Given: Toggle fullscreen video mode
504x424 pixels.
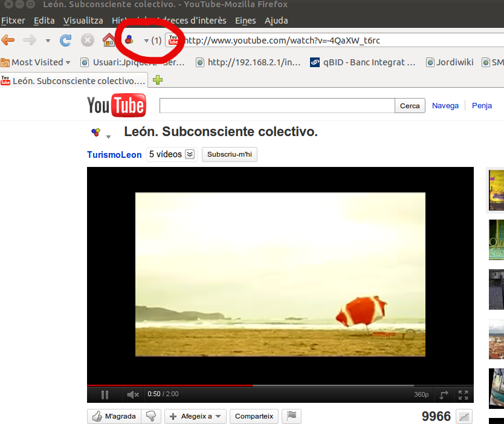Looking at the screenshot, I should (x=463, y=395).
